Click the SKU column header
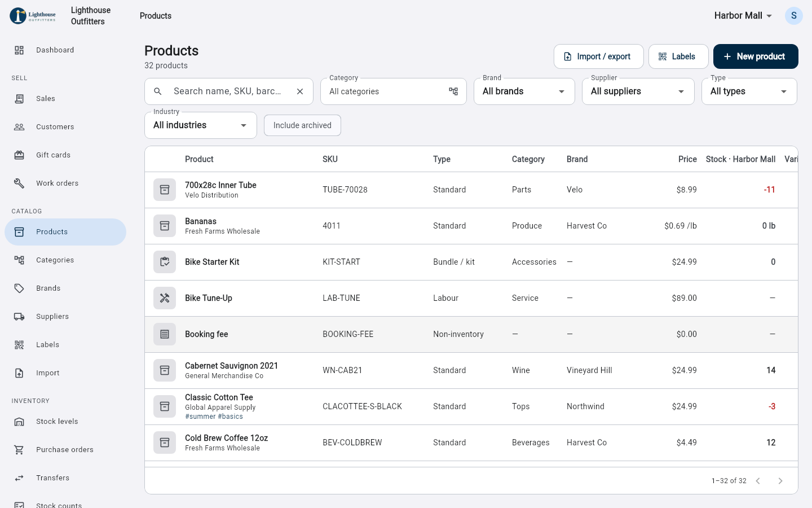812x508 pixels. click(330, 159)
